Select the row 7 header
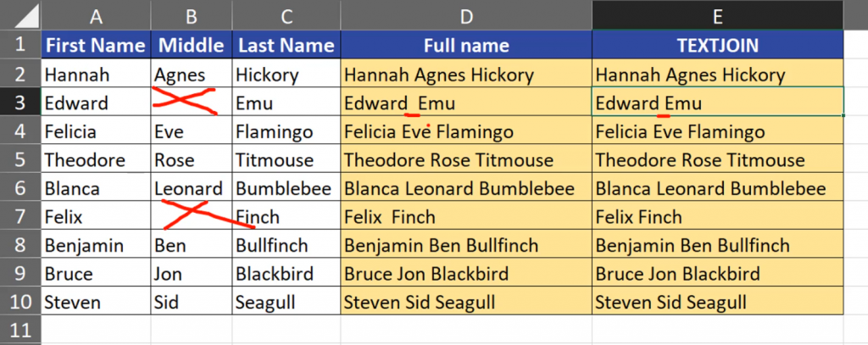 20,217
